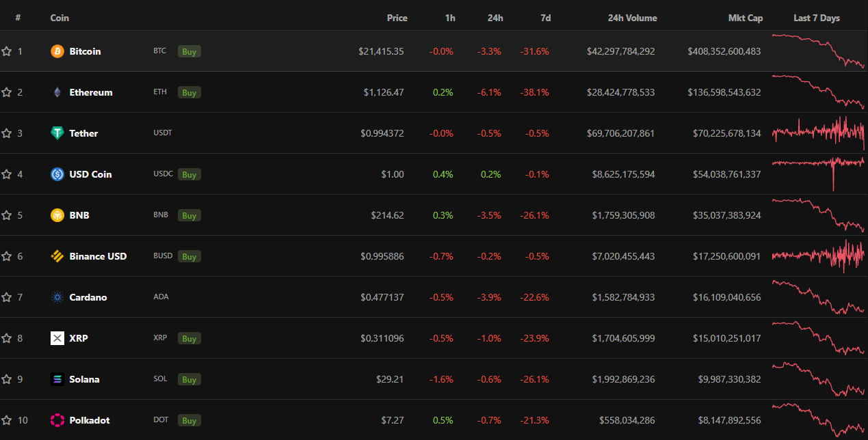This screenshot has width=868, height=440.
Task: Click Buy in the Polkadot row
Action: click(189, 420)
